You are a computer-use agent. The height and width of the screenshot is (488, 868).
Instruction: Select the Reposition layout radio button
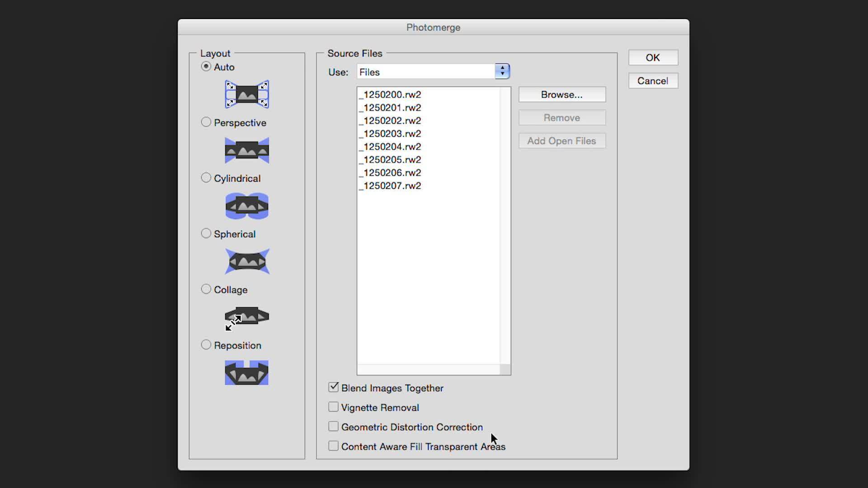tap(206, 345)
